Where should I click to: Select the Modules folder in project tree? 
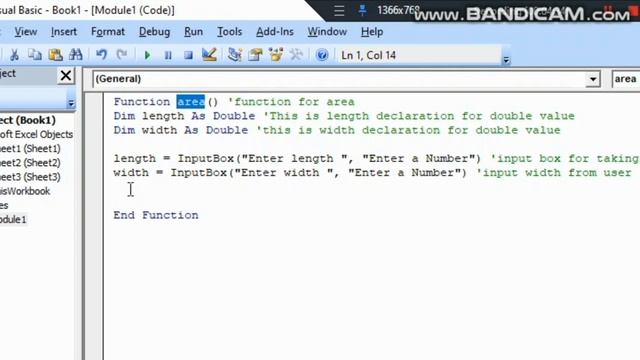tap(4, 205)
